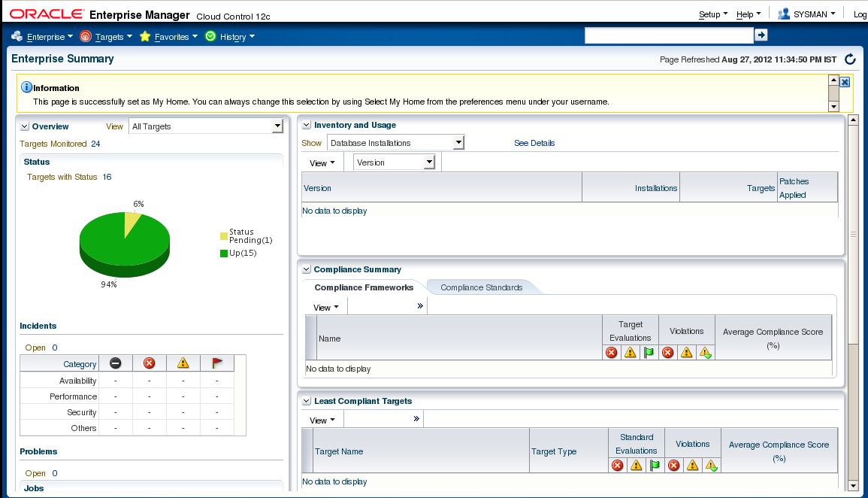The width and height of the screenshot is (868, 498).
Task: Click the information icon in the banner
Action: [26, 87]
